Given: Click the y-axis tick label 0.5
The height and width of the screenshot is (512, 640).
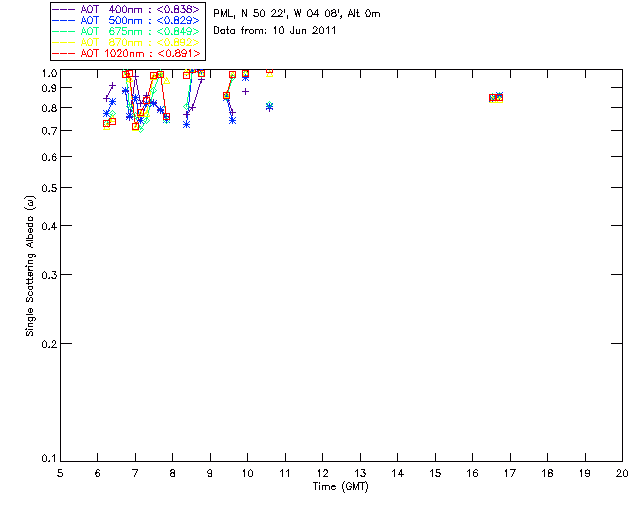Looking at the screenshot, I should 48,188.
